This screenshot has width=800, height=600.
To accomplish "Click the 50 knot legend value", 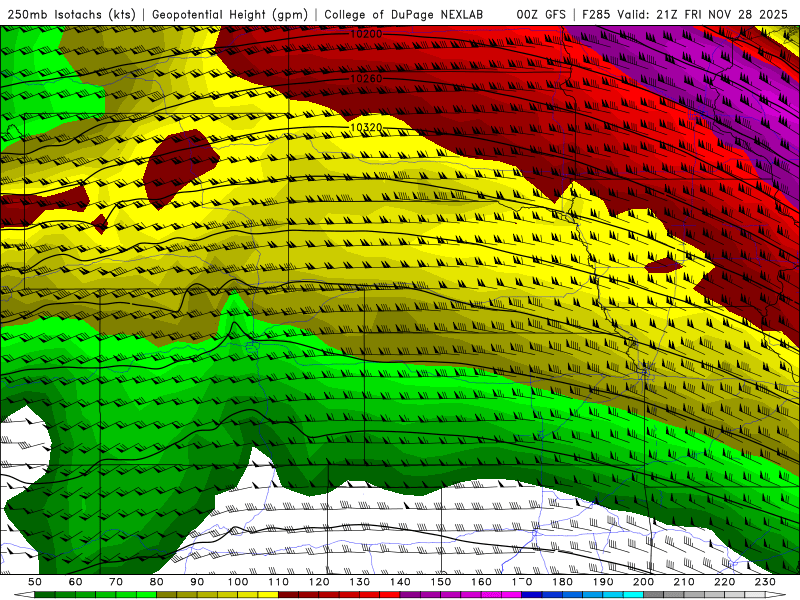I will (35, 582).
